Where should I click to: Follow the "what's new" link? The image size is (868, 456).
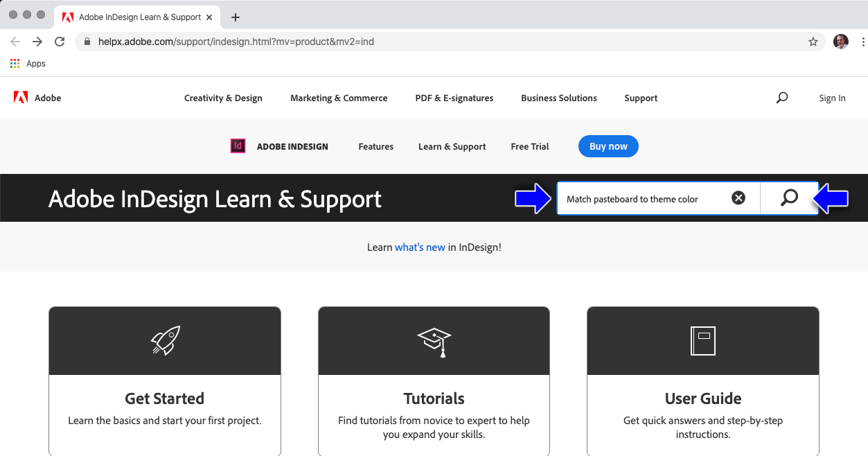[x=420, y=247]
